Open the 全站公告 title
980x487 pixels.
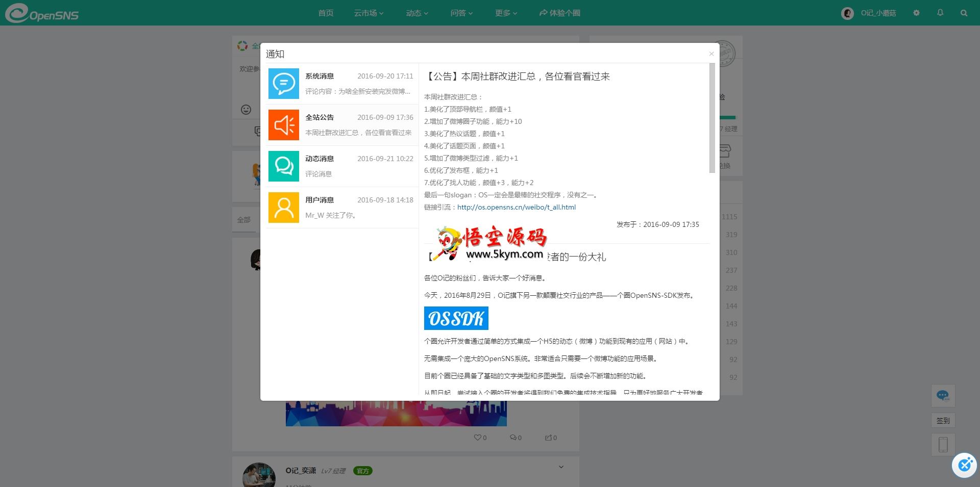[x=320, y=117]
